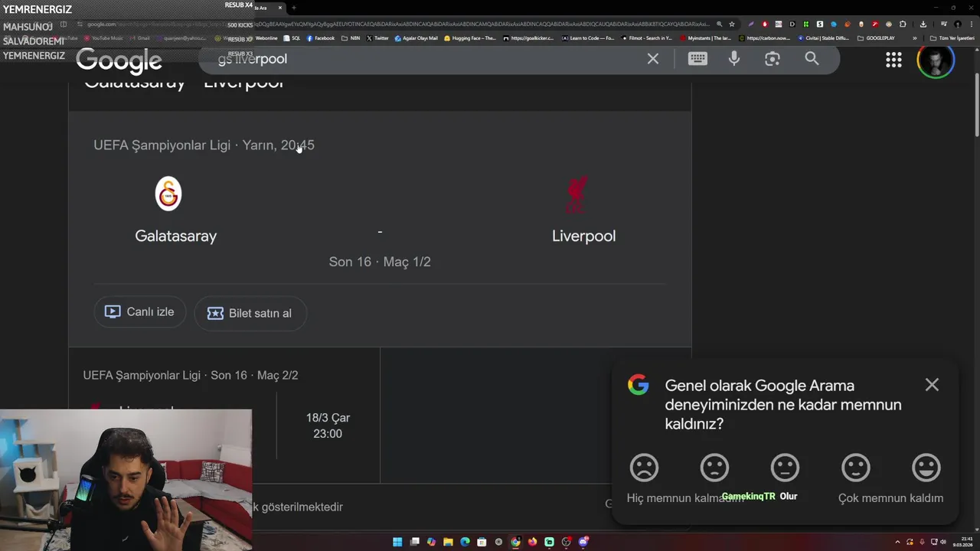Open the Twitter bookmark
The width and height of the screenshot is (980, 551).
[x=377, y=37]
